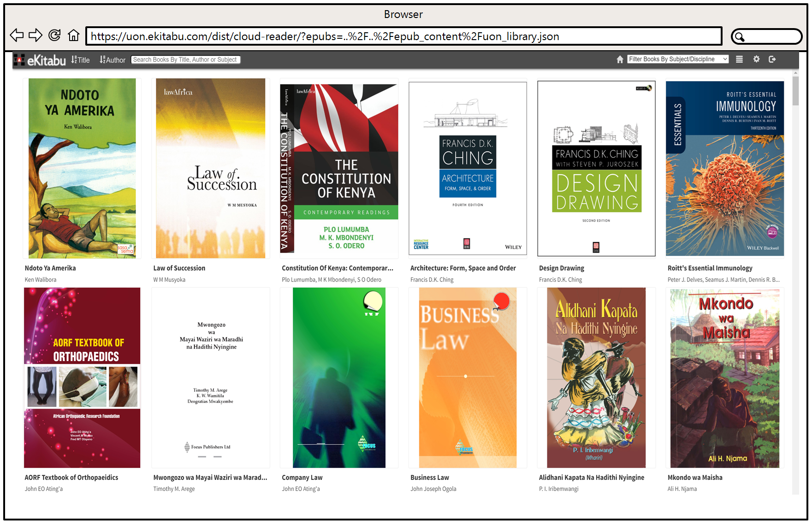Screen dimensions: 812x526
Task: Click the Company Law title link
Action: [302, 477]
